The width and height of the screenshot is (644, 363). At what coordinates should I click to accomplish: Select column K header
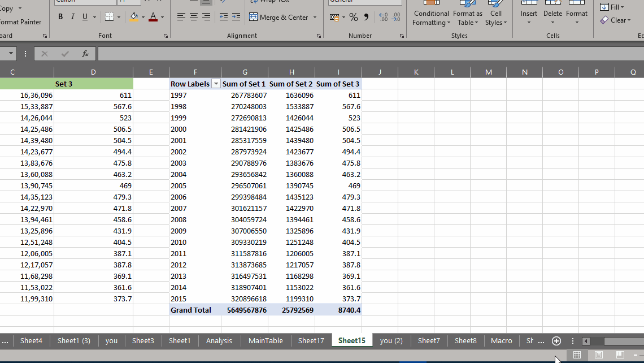click(416, 72)
